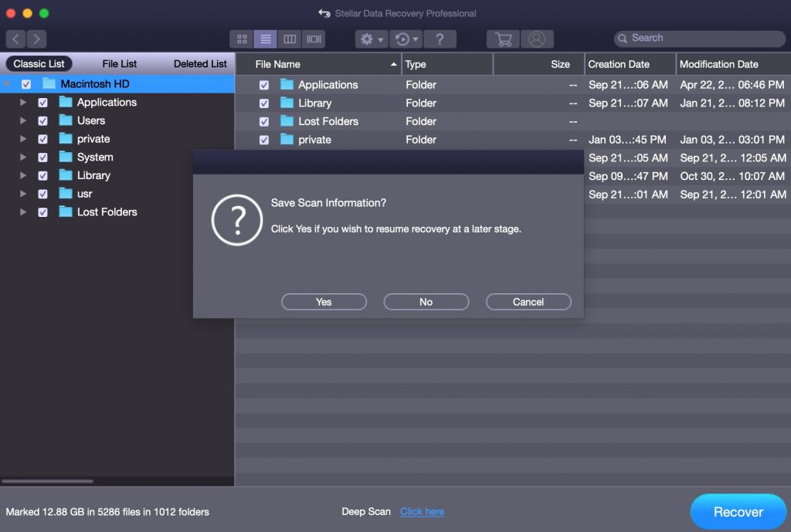Image resolution: width=791 pixels, height=532 pixels.
Task: Click the Library row in the file list
Action: (x=513, y=103)
